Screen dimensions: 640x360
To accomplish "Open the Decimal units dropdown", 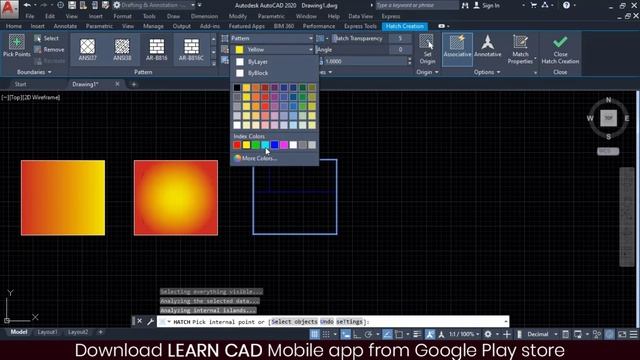I will 542,334.
